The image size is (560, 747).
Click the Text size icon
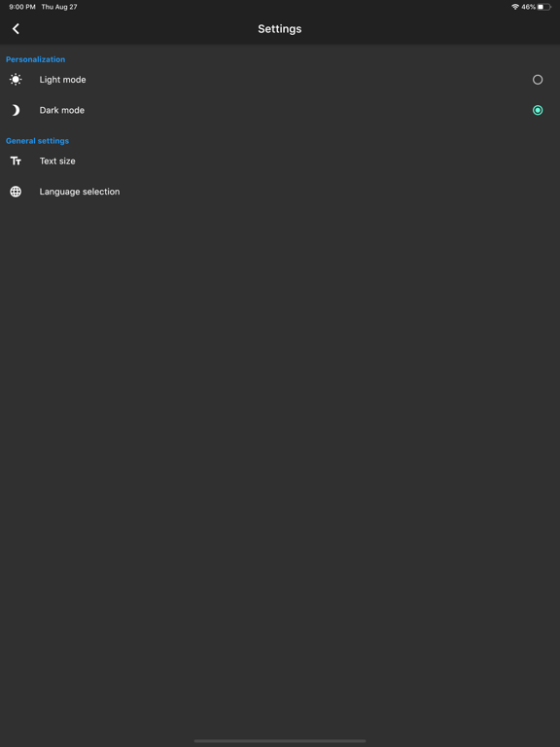[x=16, y=161]
